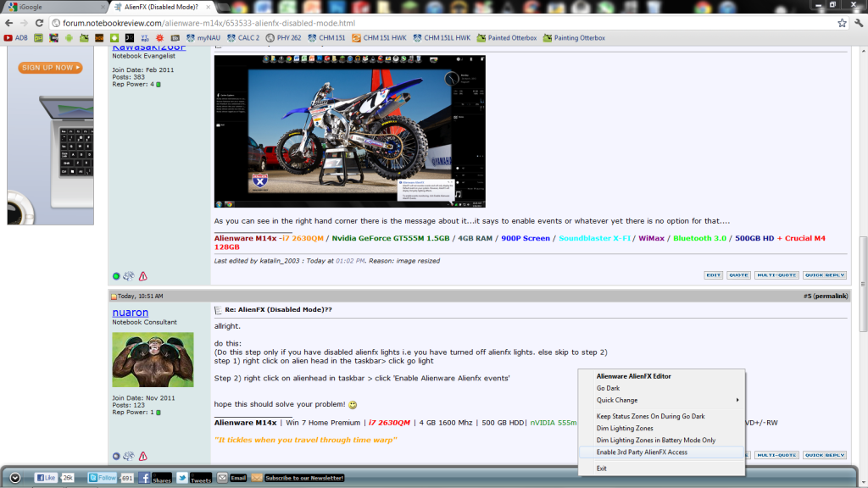The image size is (868, 488).
Task: Click reputation scales icon under Kawasaki's post
Action: pyautogui.click(x=129, y=275)
